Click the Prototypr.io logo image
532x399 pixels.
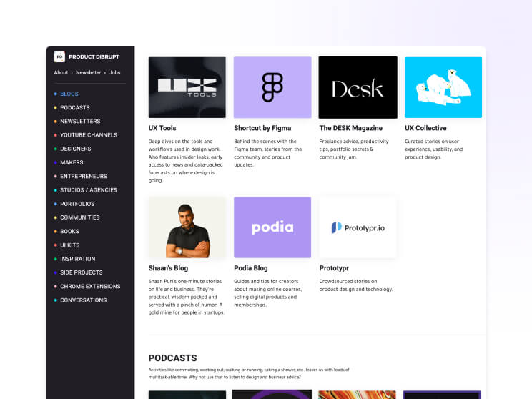click(x=358, y=227)
